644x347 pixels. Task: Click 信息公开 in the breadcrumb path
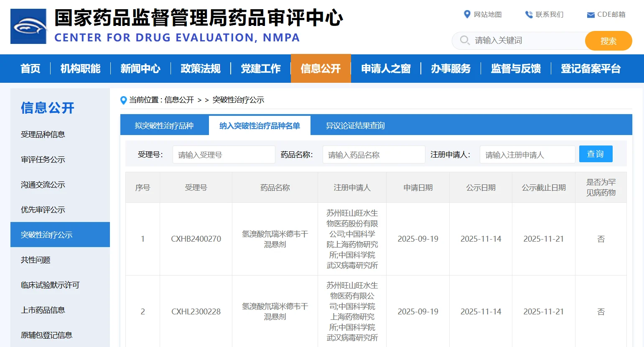click(179, 100)
